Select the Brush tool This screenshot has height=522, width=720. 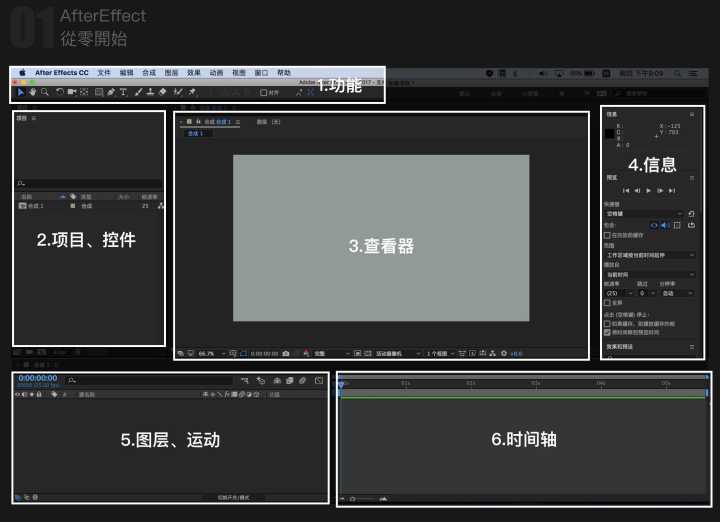pyautogui.click(x=138, y=92)
